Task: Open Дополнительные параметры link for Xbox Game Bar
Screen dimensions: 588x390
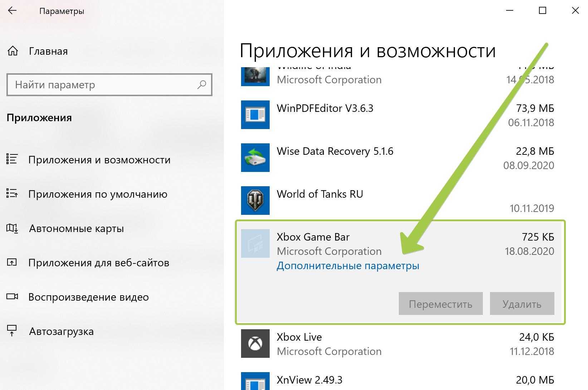Action: [348, 266]
